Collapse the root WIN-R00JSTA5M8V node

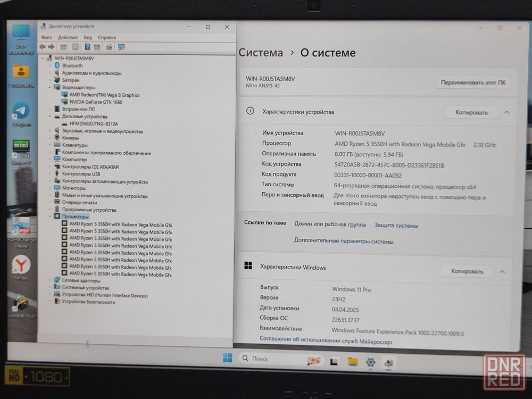[x=43, y=59]
